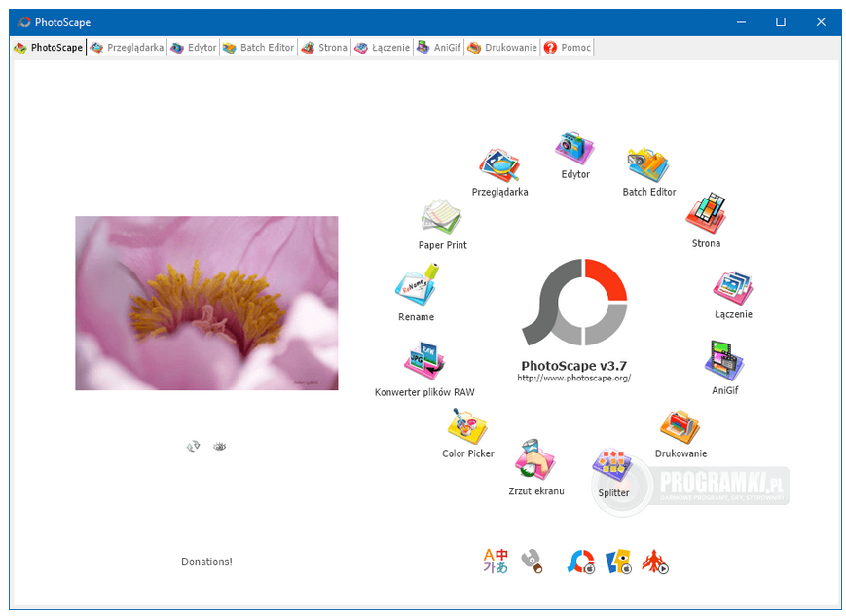Screen dimensions: 846x616
Task: Click the pink flower photo thumbnail
Action: [206, 304]
